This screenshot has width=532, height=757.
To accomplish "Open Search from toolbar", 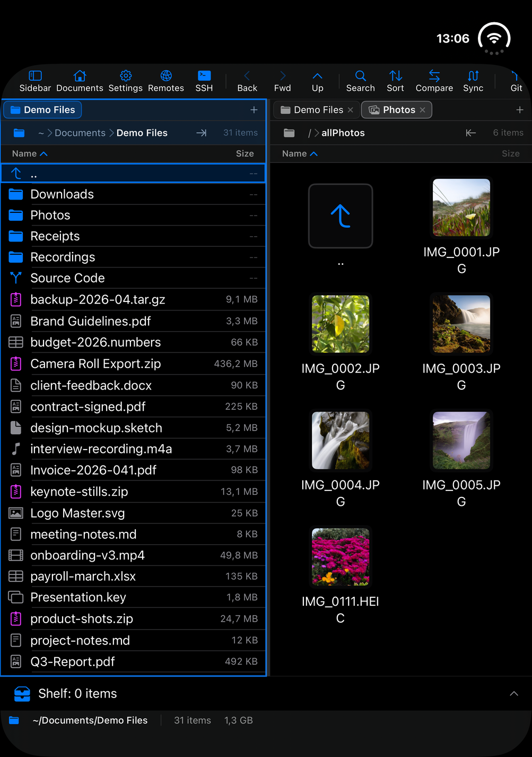I will pyautogui.click(x=361, y=81).
